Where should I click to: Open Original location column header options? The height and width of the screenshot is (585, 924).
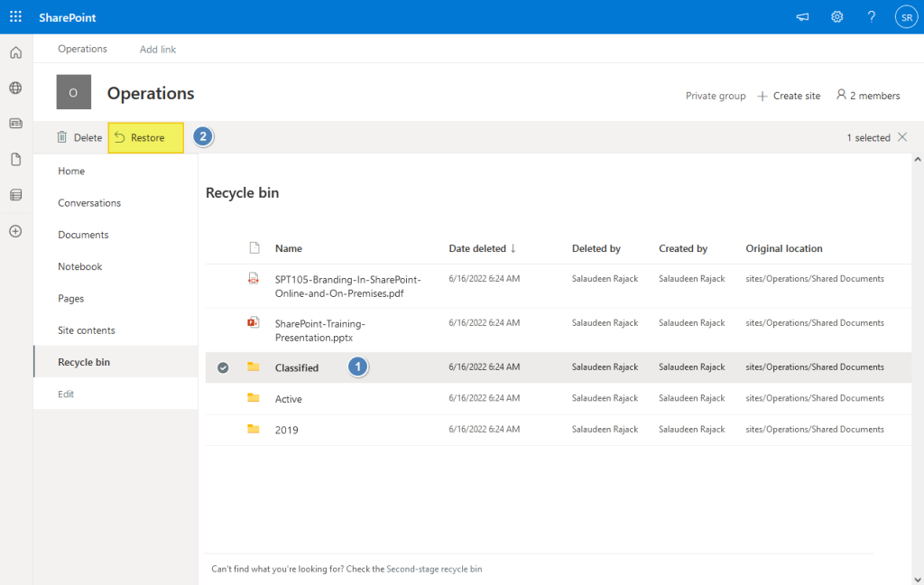(x=784, y=248)
